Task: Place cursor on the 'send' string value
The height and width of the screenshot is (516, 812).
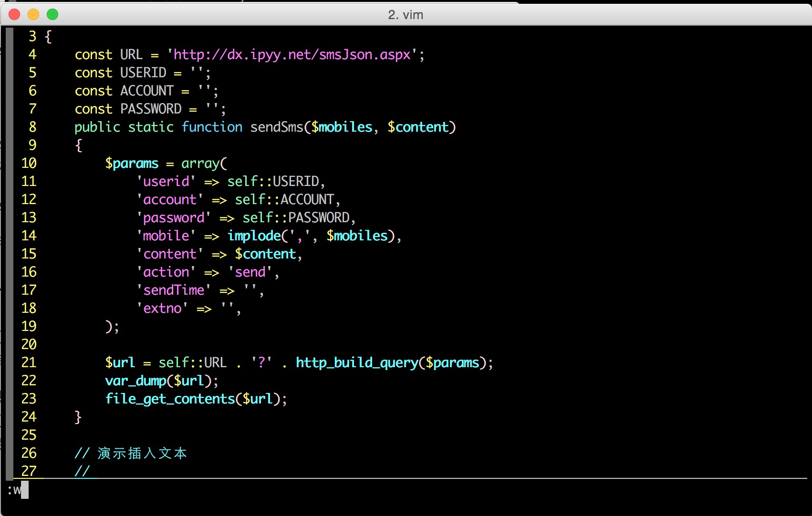Action: coord(250,272)
